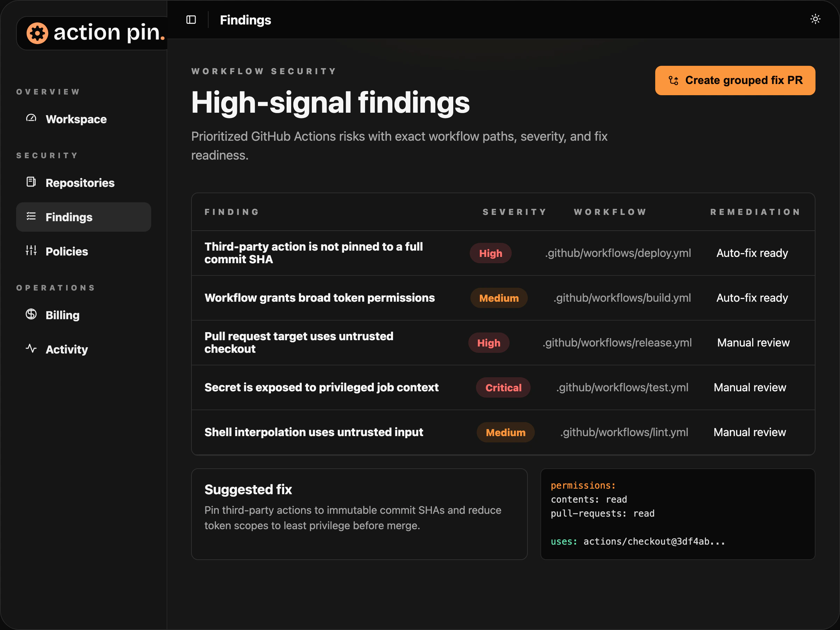The width and height of the screenshot is (840, 630).
Task: Click High badge on deploy.yml row
Action: pyautogui.click(x=490, y=253)
